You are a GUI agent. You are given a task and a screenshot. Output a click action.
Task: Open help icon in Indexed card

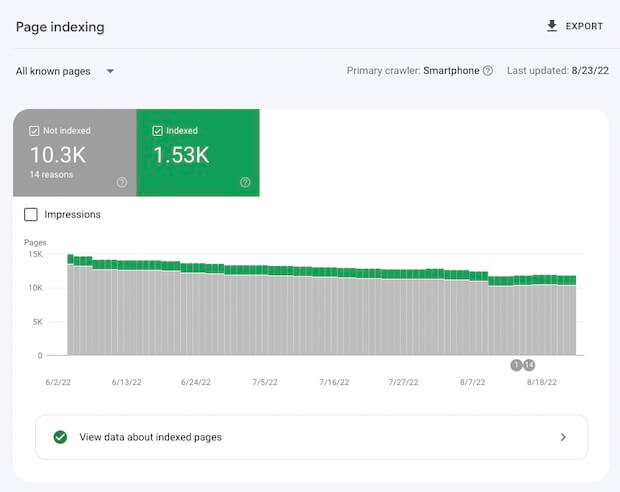(x=245, y=182)
